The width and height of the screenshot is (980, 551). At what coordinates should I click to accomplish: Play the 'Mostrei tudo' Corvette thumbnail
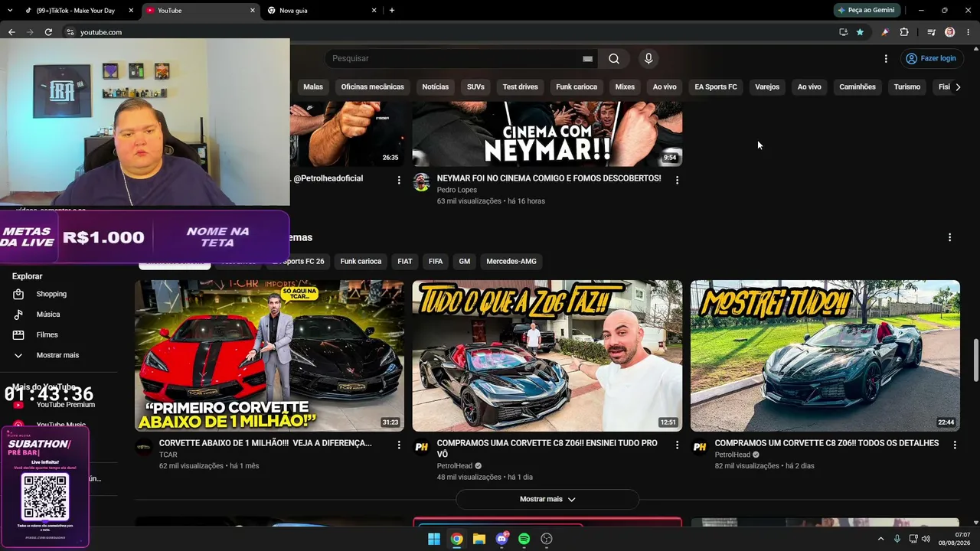click(x=825, y=356)
